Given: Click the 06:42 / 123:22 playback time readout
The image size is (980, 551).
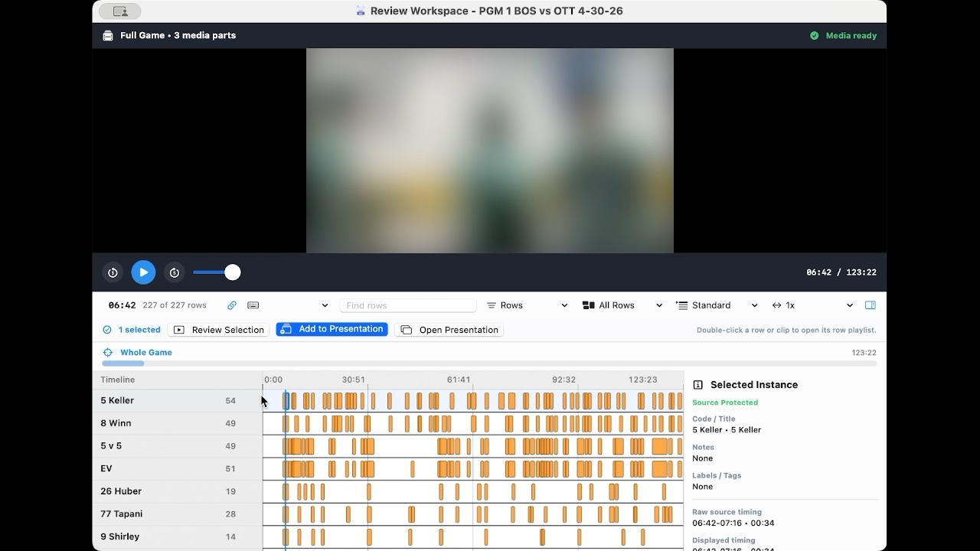Looking at the screenshot, I should (x=841, y=272).
